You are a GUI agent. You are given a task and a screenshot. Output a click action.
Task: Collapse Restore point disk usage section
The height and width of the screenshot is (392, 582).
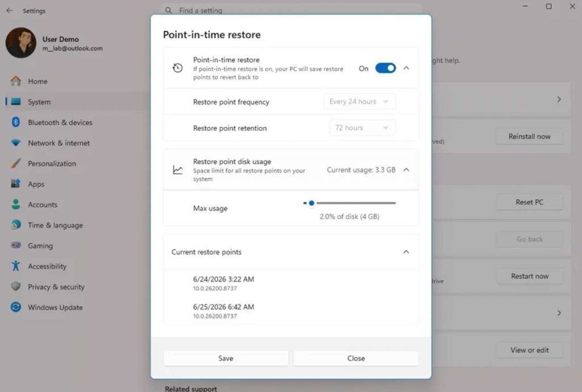(x=406, y=170)
